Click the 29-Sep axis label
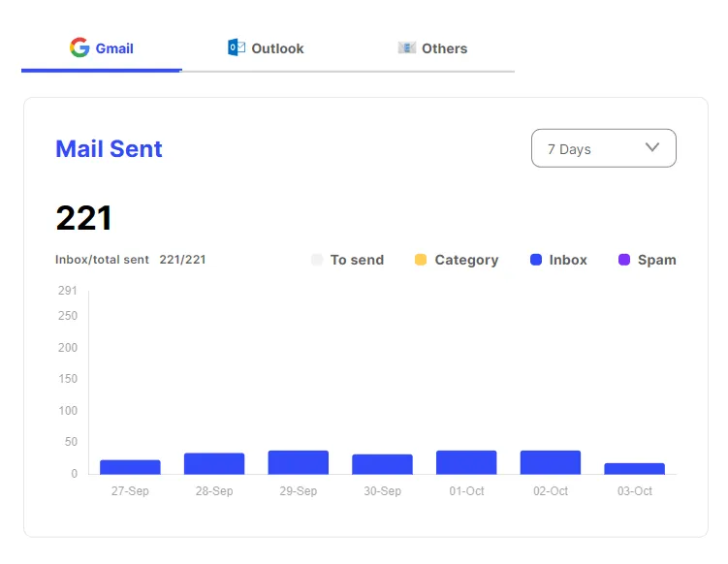This screenshot has width=728, height=564. 298,491
